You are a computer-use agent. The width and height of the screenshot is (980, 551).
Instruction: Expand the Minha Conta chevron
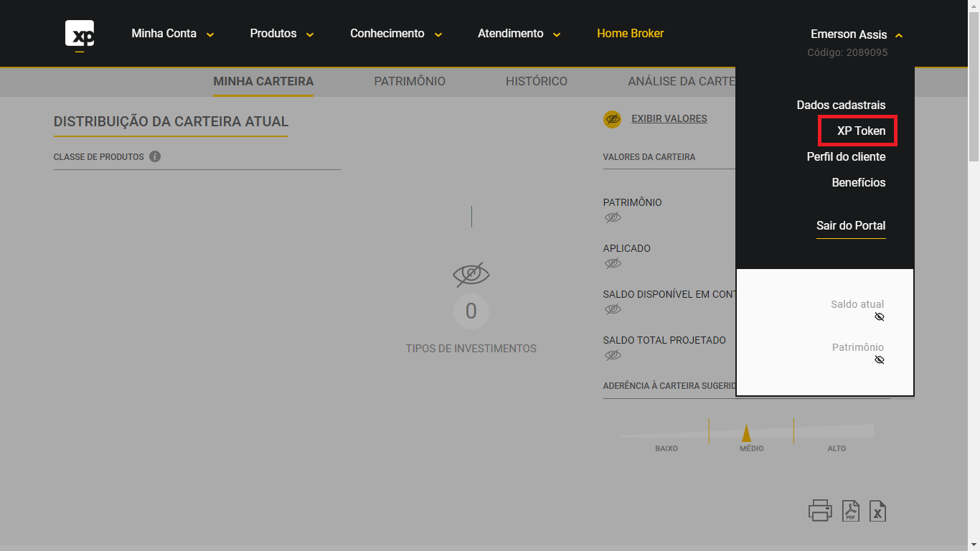point(210,34)
